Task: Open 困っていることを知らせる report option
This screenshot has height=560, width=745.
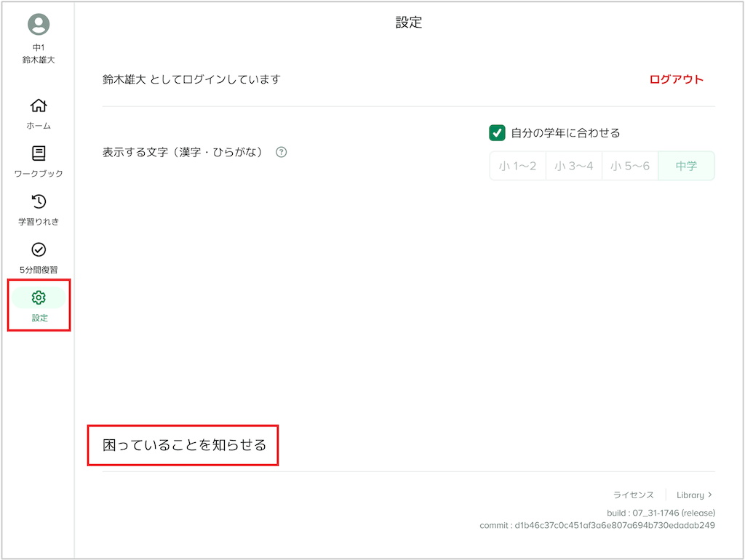Action: point(184,445)
